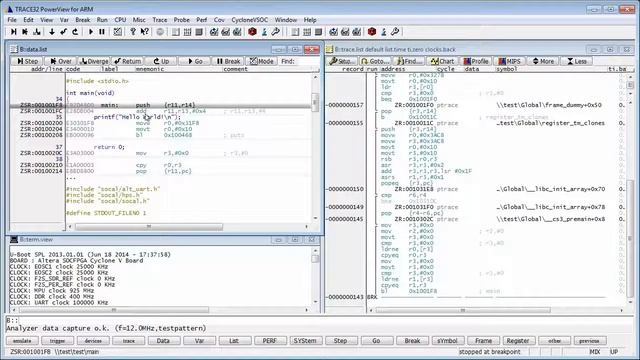
Task: Click the trigger softkey at bottom
Action: coord(58,340)
